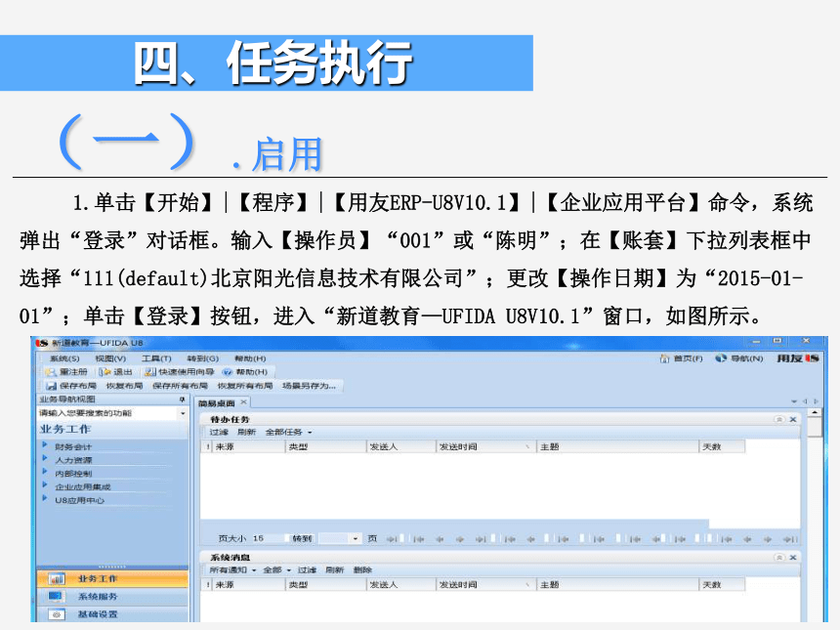
Task: Expand the 企业应用集成 tree node arrow
Action: coord(45,485)
